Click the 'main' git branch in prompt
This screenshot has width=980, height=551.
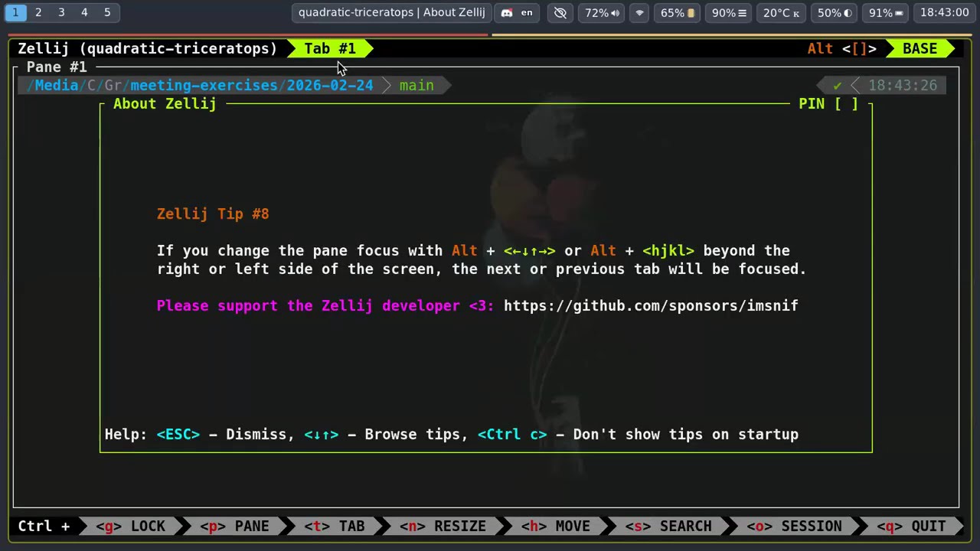coord(416,85)
